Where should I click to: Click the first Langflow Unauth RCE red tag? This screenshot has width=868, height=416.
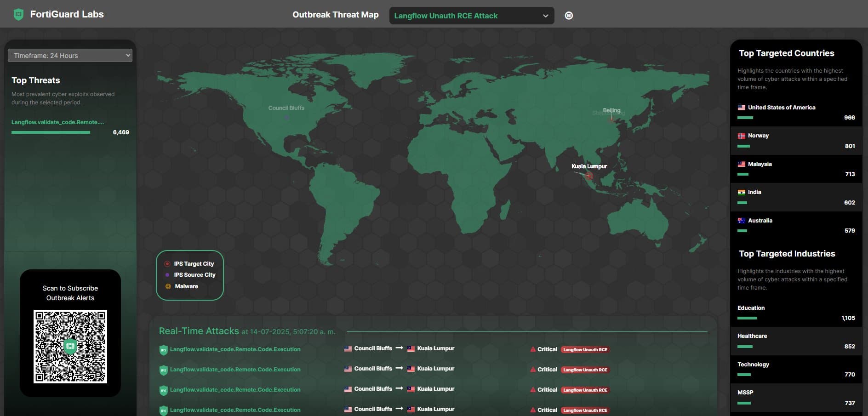click(x=585, y=350)
